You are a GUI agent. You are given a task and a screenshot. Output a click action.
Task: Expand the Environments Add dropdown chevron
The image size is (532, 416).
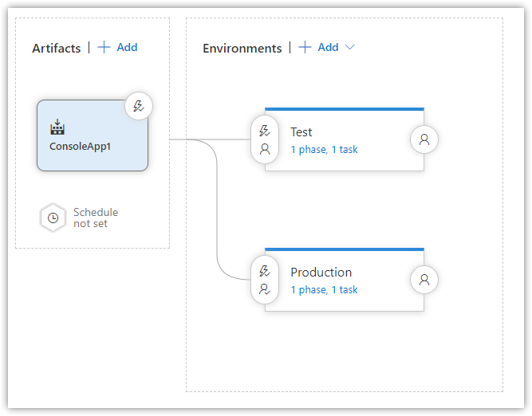pos(350,47)
